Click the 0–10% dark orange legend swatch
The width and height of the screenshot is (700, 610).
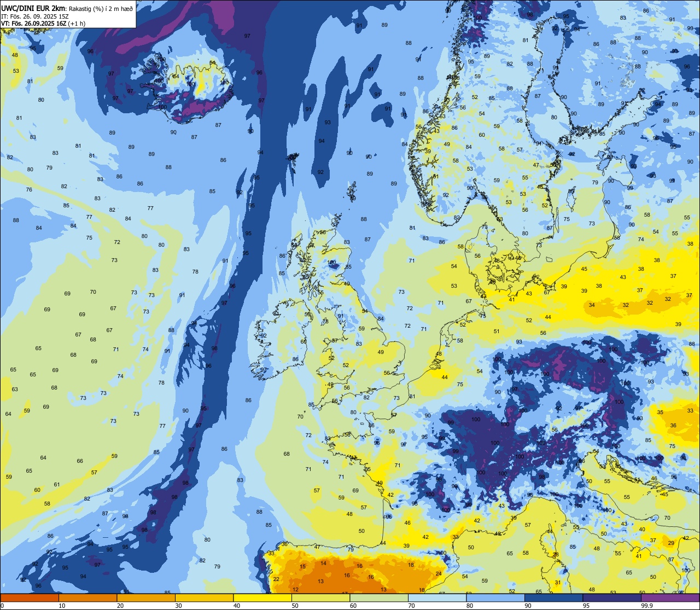[30, 597]
